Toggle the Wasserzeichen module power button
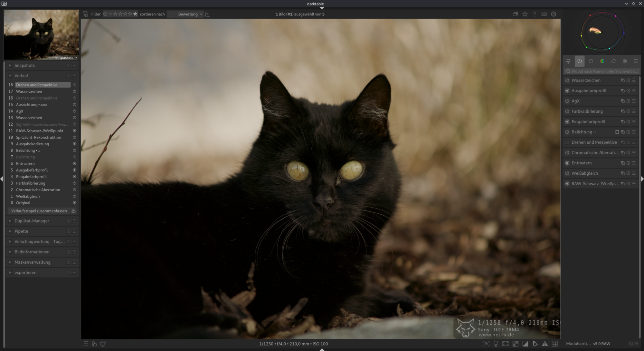Screen dimensions: 644x351 click(567, 80)
